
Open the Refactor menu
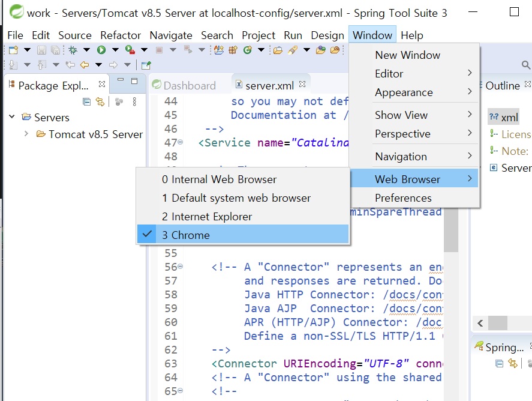tap(121, 35)
